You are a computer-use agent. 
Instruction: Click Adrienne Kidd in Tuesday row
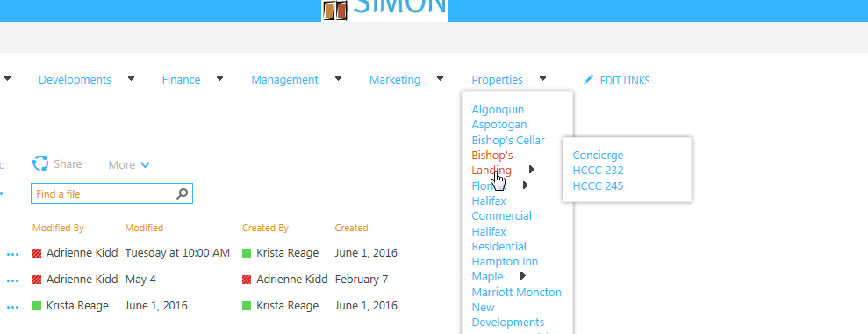(x=82, y=253)
